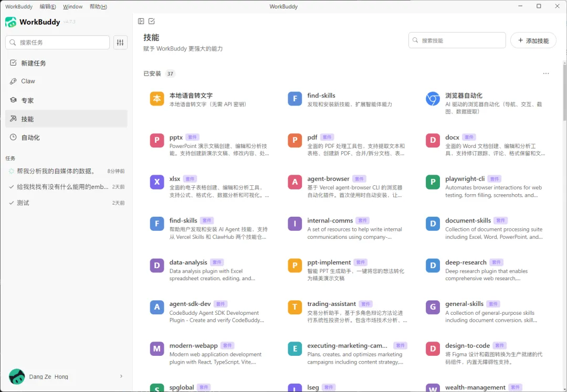Click the 添加技能 button
Screen dimensions: 567x392
(x=533, y=40)
